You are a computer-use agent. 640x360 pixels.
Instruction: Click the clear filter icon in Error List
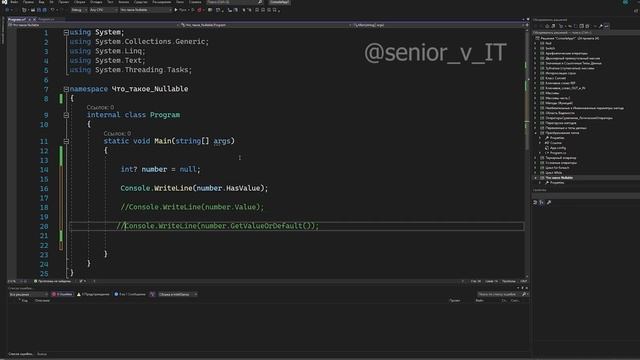152,294
